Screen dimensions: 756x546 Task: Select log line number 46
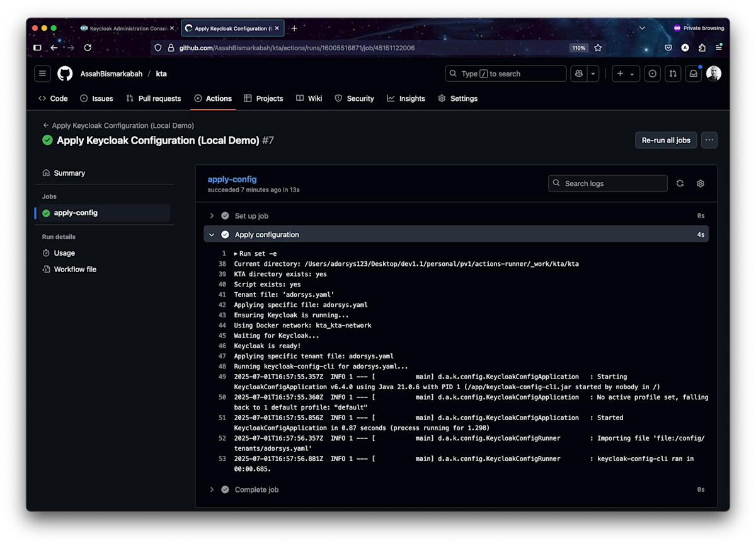[x=222, y=346]
